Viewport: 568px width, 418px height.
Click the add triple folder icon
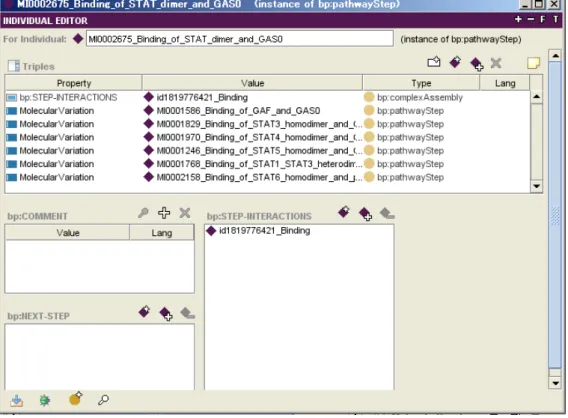[x=434, y=62]
